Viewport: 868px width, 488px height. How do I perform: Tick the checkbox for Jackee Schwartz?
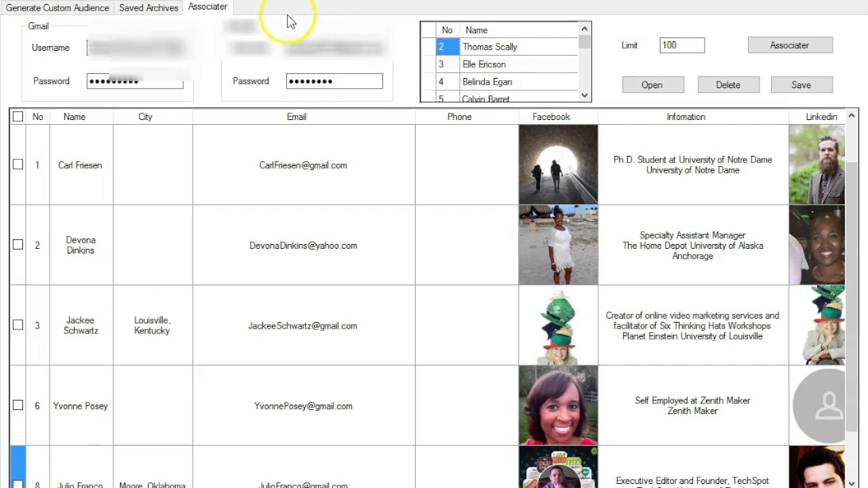point(18,325)
